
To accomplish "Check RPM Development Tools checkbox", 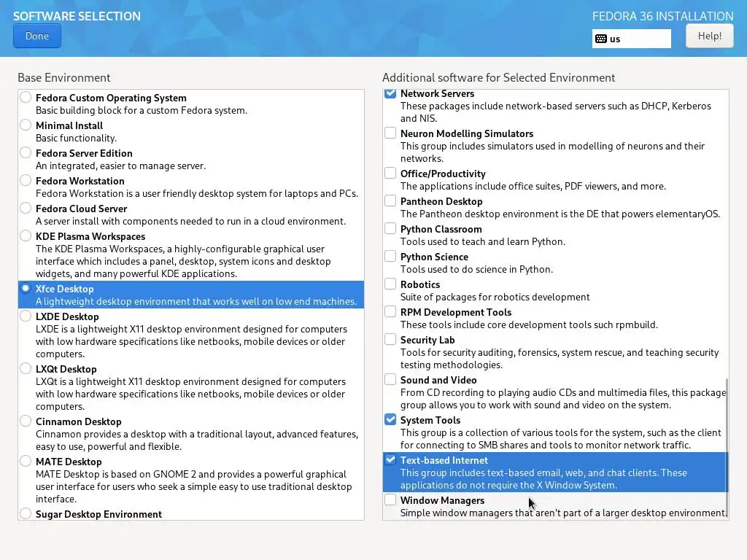I will (x=390, y=311).
